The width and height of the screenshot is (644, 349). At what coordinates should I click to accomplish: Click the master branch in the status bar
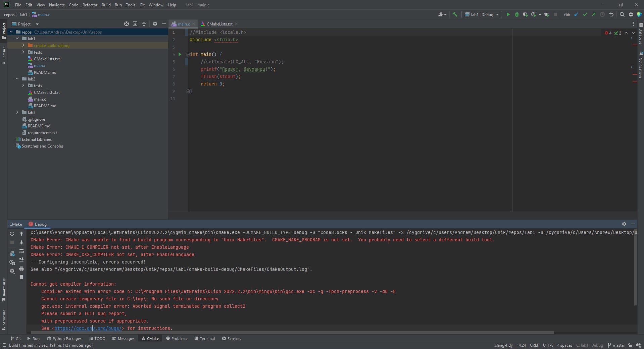[618, 345]
